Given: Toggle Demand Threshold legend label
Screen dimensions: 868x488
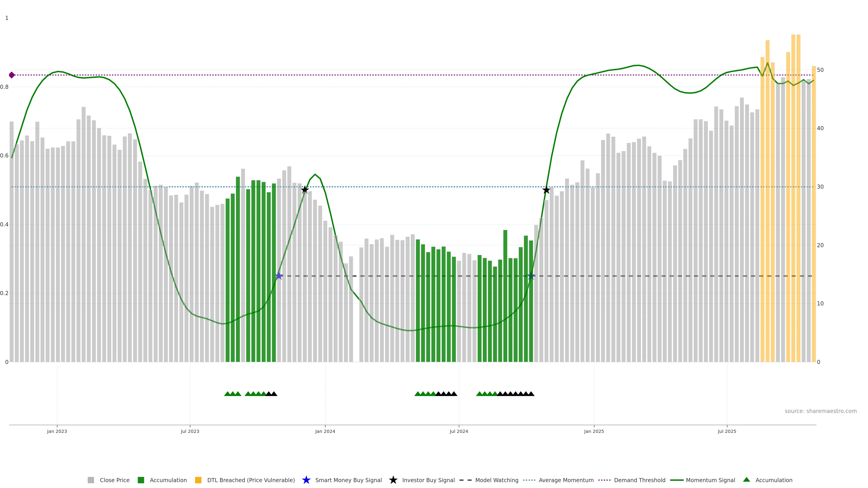Looking at the screenshot, I should [x=639, y=480].
